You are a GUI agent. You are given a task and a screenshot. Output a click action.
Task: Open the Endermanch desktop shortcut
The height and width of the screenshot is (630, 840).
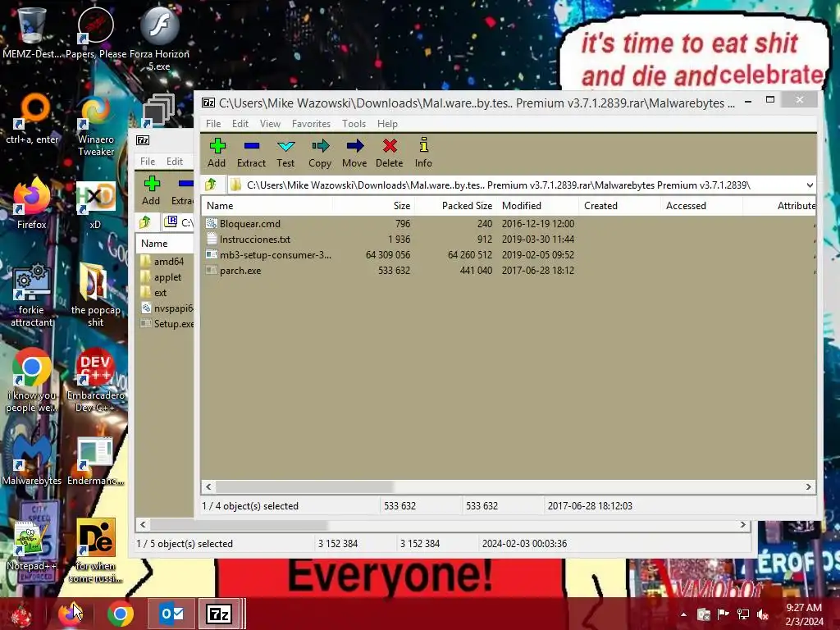pos(95,461)
